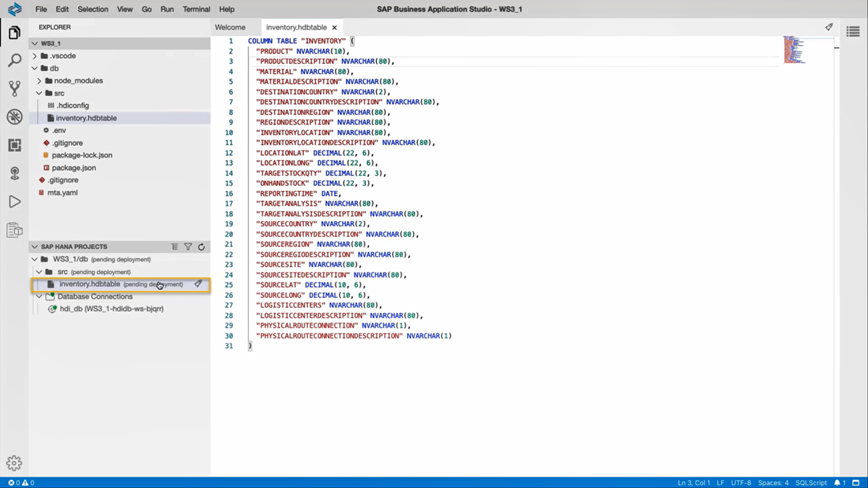The image size is (868, 488).
Task: Click the SAP Business Application Studio logo
Action: 14,9
